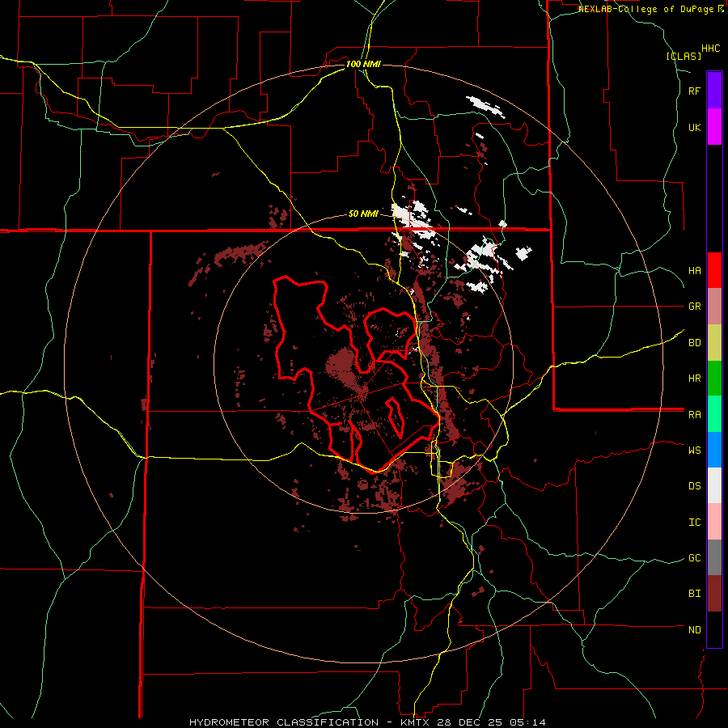The height and width of the screenshot is (728, 728).
Task: Click the WS blue color swatch
Action: pos(714,450)
